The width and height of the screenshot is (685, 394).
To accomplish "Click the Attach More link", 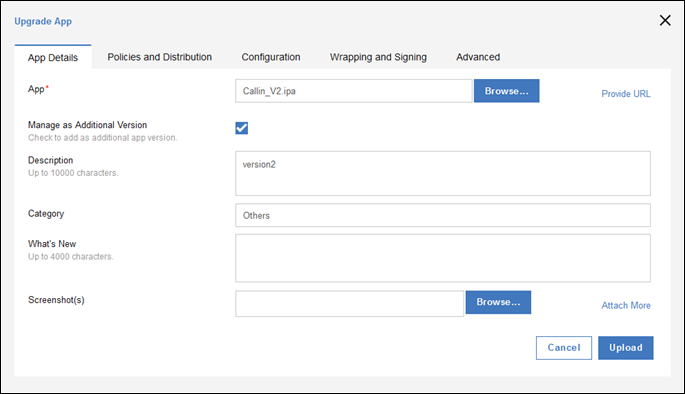I will pyautogui.click(x=626, y=305).
